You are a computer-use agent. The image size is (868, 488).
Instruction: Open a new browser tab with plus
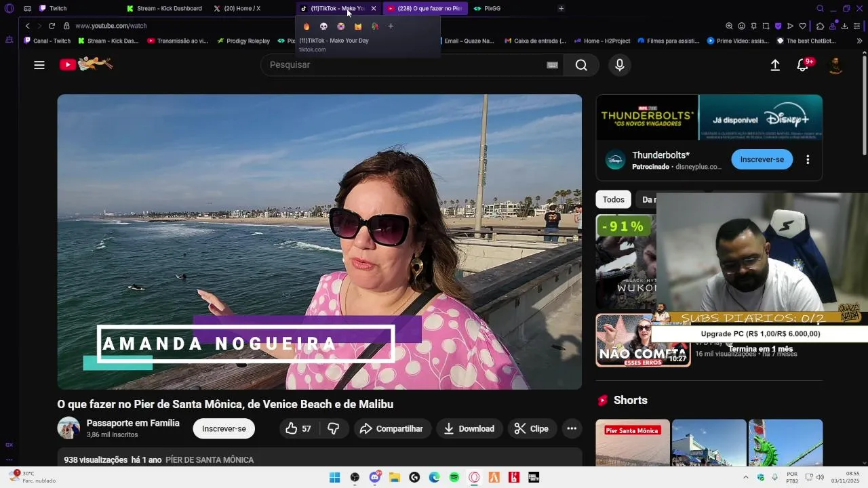pos(561,8)
